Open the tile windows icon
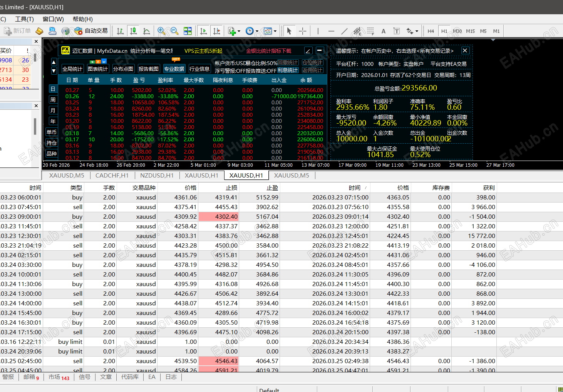The height and width of the screenshot is (392, 563). [188, 31]
